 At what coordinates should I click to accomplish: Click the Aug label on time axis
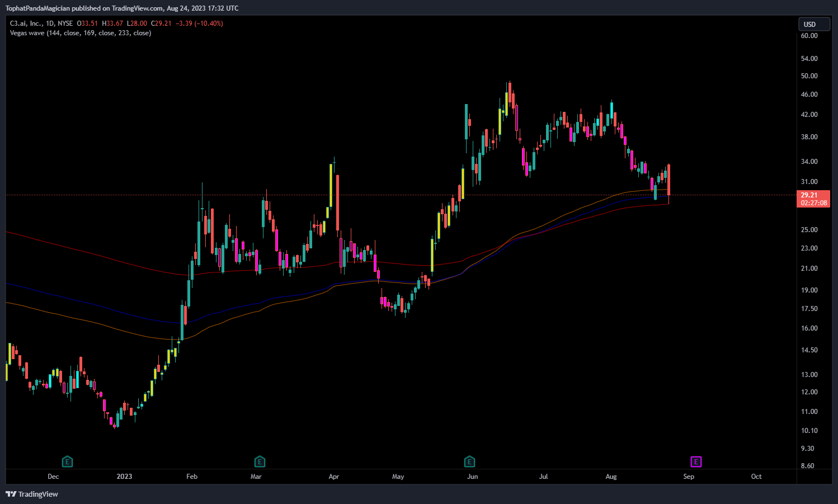pyautogui.click(x=611, y=477)
